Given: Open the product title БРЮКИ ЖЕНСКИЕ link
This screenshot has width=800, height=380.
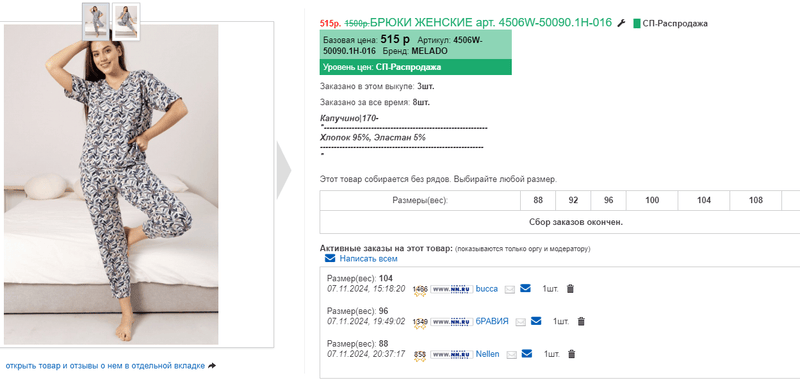Looking at the screenshot, I should click(x=491, y=22).
